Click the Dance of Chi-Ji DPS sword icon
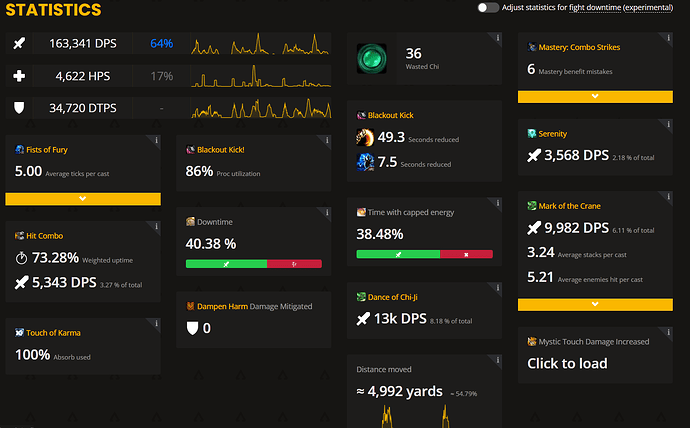The image size is (690, 428). tap(363, 318)
